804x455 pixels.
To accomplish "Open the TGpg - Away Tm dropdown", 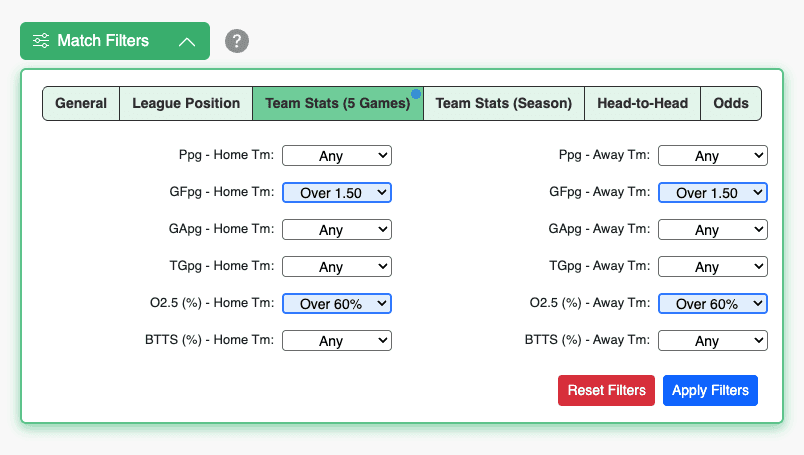I will tap(713, 266).
